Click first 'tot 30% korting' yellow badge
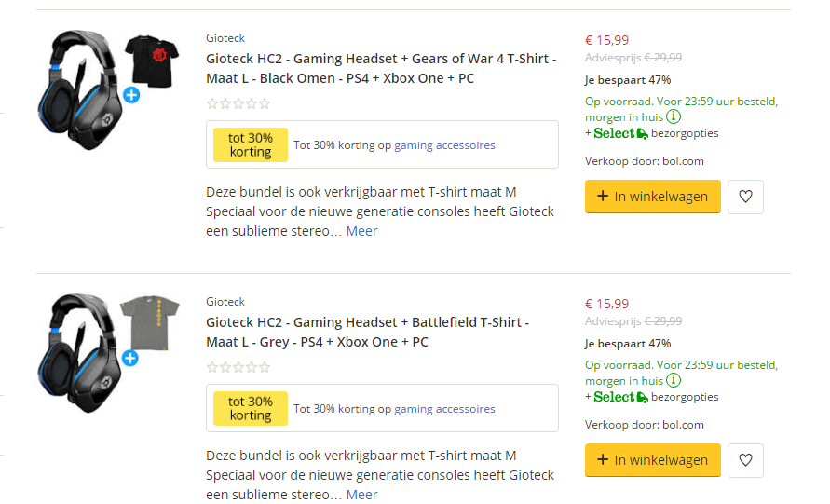 [x=251, y=145]
